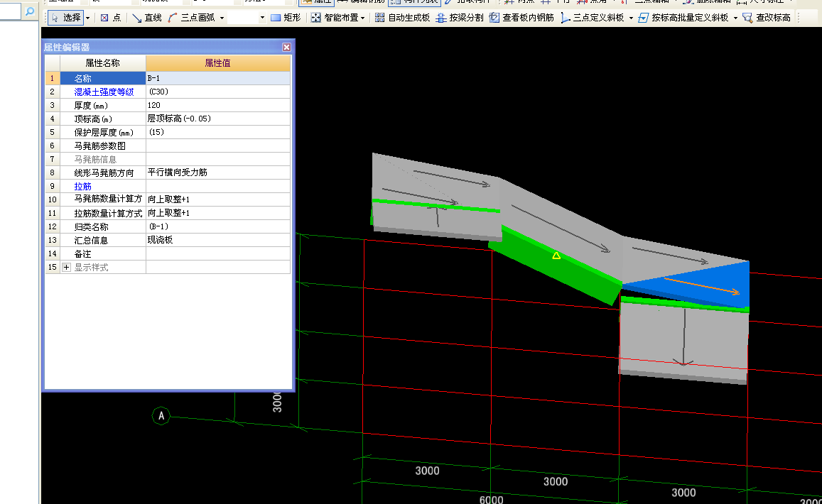
Task: Click the 属性名称 column header
Action: (x=103, y=63)
